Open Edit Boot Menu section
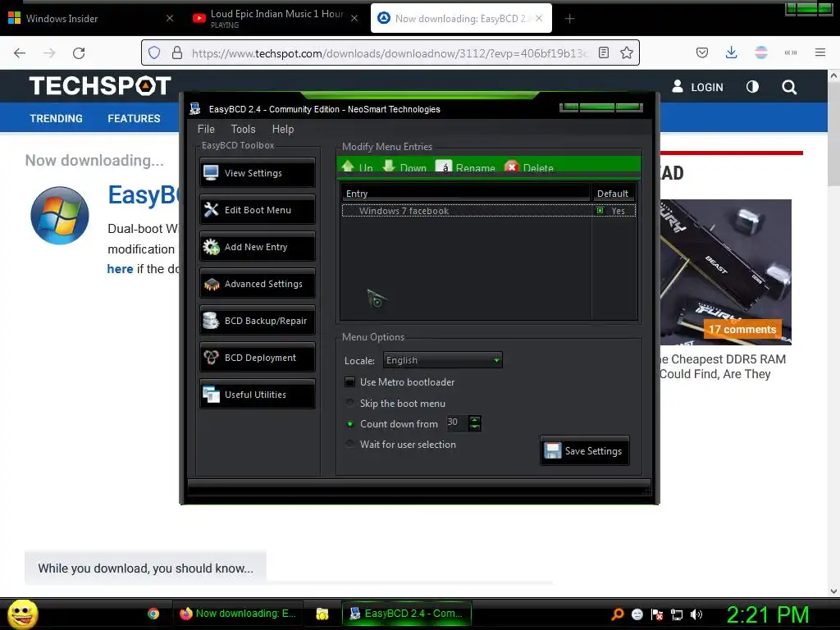This screenshot has height=630, width=840. (257, 210)
